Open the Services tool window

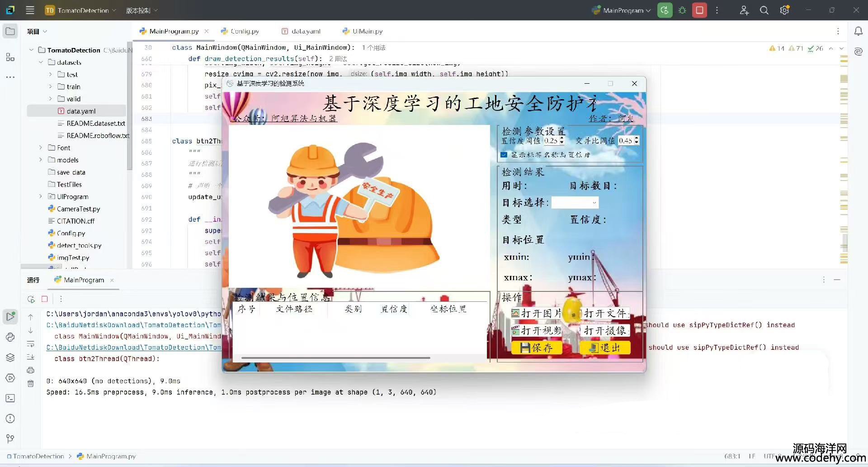point(10,378)
